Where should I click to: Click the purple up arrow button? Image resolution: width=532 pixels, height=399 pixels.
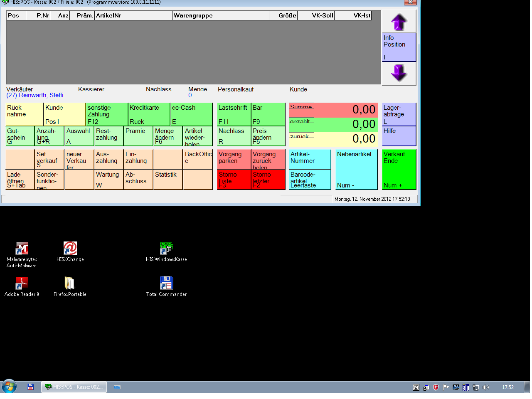399,22
